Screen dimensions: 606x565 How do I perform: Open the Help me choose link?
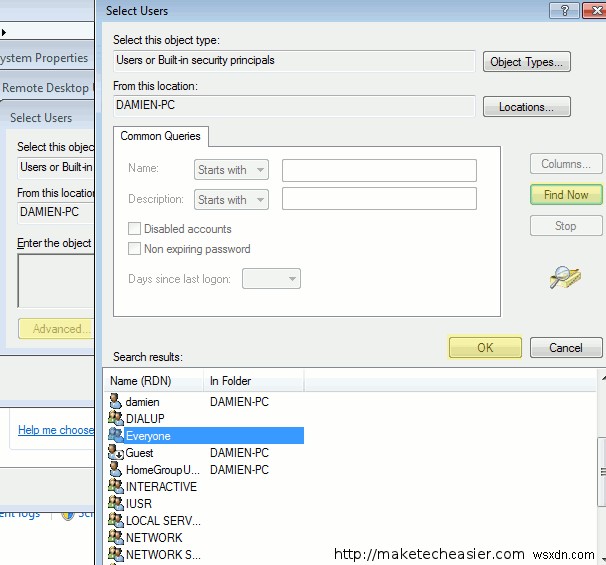click(x=56, y=430)
